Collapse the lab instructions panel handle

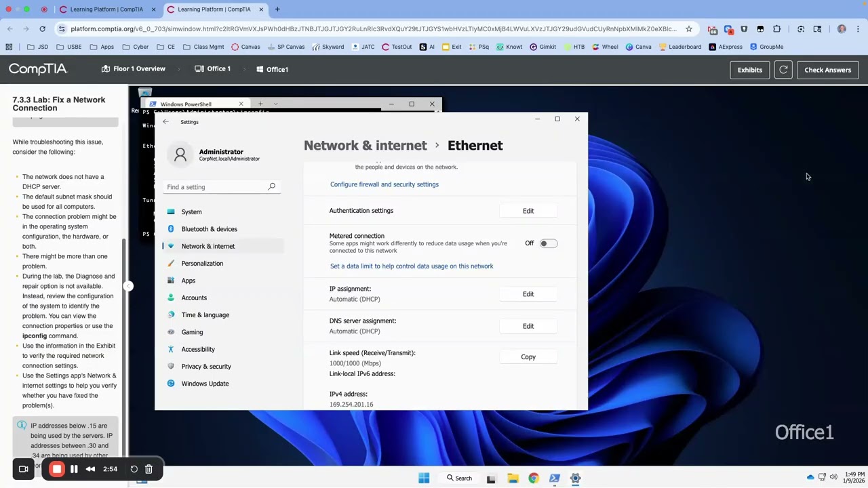[127, 286]
